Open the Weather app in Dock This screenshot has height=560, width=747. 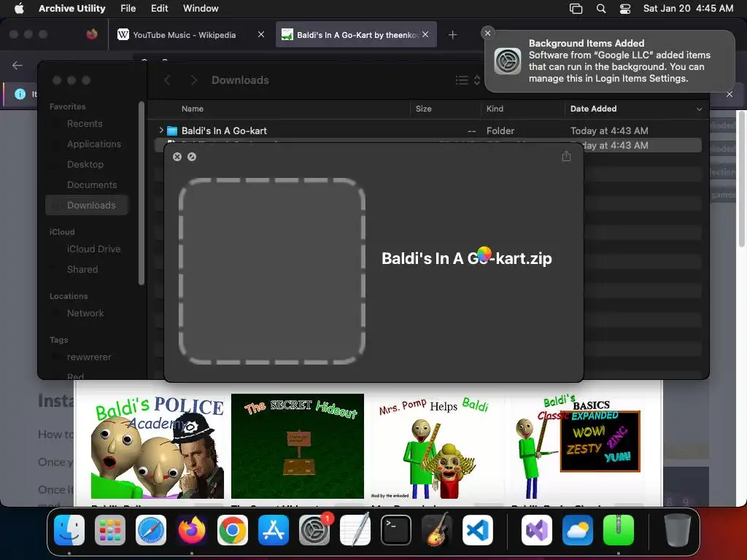coord(578,530)
